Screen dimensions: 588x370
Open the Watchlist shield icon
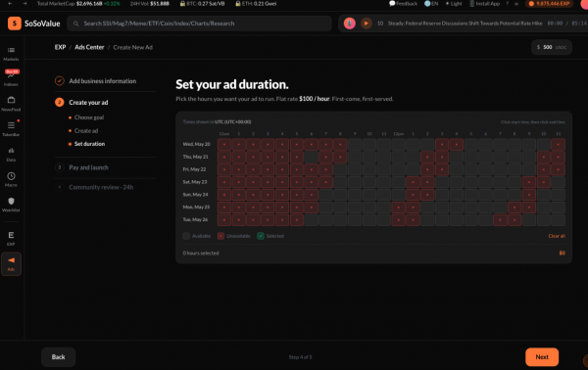point(11,201)
